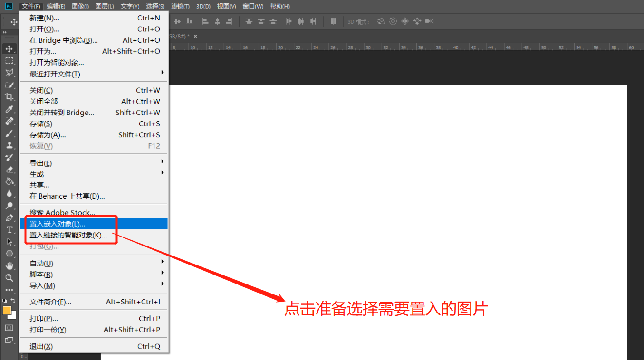Screen dimensions: 644x360
Task: Open the Edit Toolbar three-dots button
Action: tap(9, 290)
